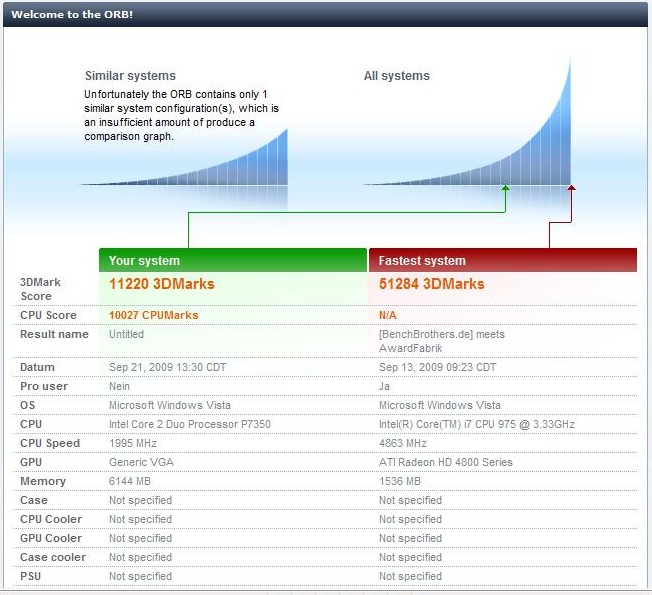
Task: Click the Similar systems graph thumbnail
Action: coord(184,168)
